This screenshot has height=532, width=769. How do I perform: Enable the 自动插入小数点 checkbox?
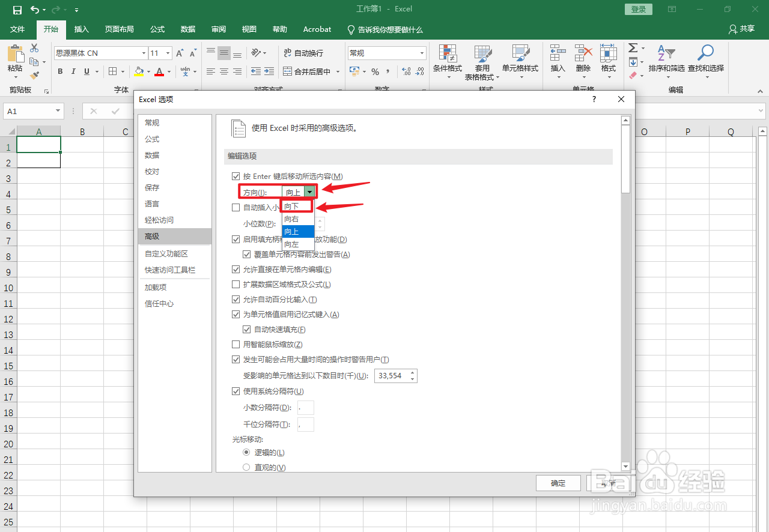click(x=236, y=207)
